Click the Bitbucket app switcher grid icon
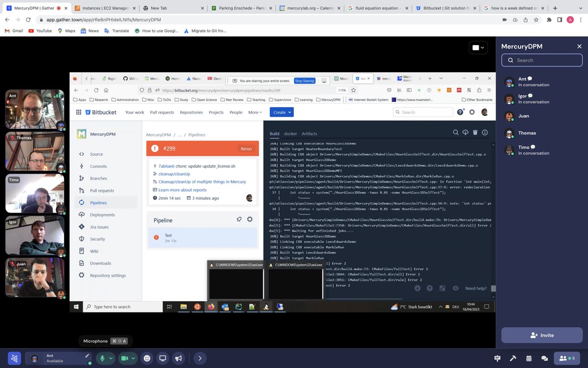This screenshot has width=588, height=368. click(x=78, y=112)
